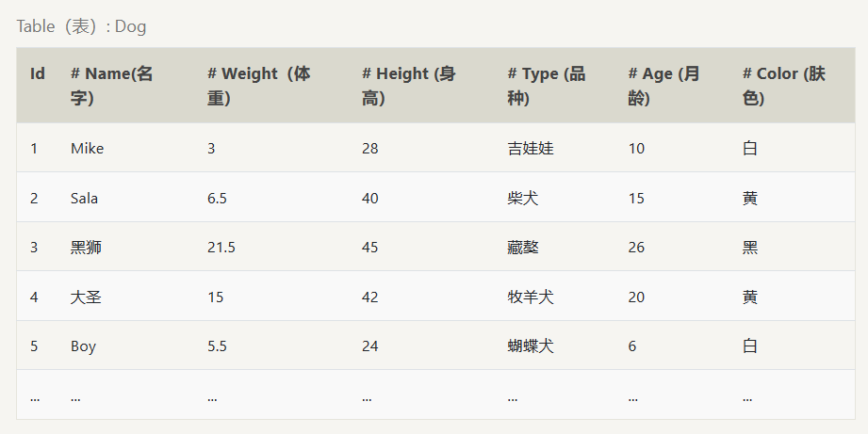Click the 大圣 name cell
Image resolution: width=868 pixels, height=434 pixels.
[86, 297]
